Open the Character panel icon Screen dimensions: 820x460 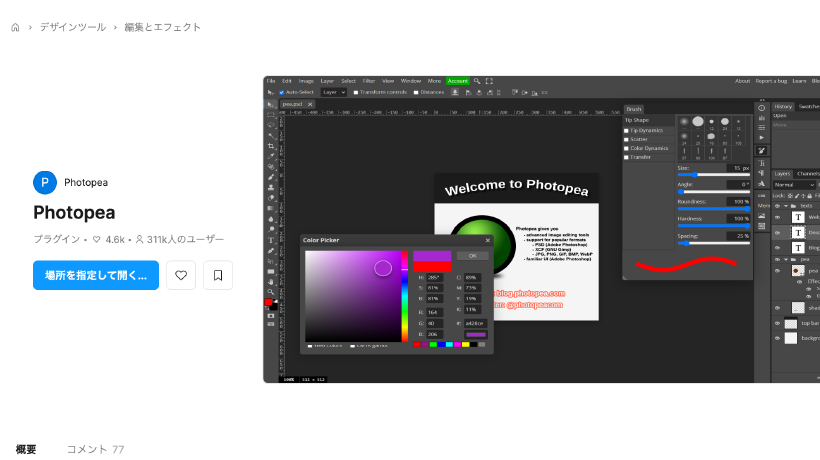click(761, 163)
